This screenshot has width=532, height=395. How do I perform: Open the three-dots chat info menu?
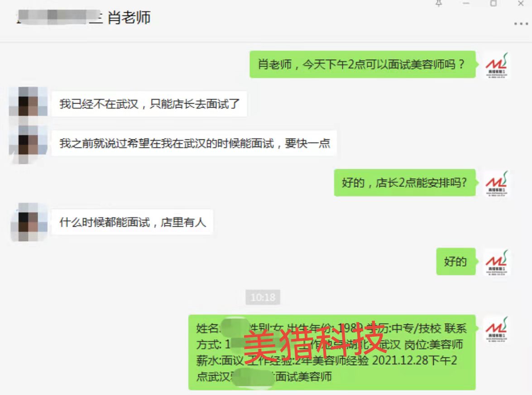point(521,24)
